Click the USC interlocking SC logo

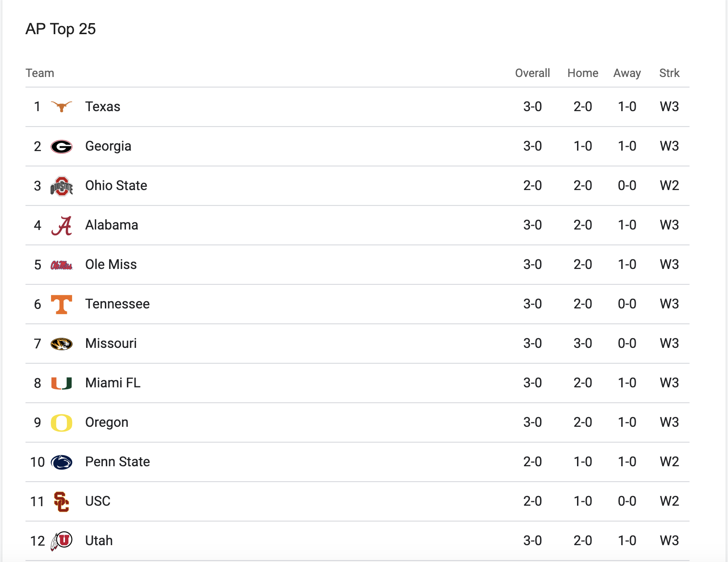(x=62, y=502)
